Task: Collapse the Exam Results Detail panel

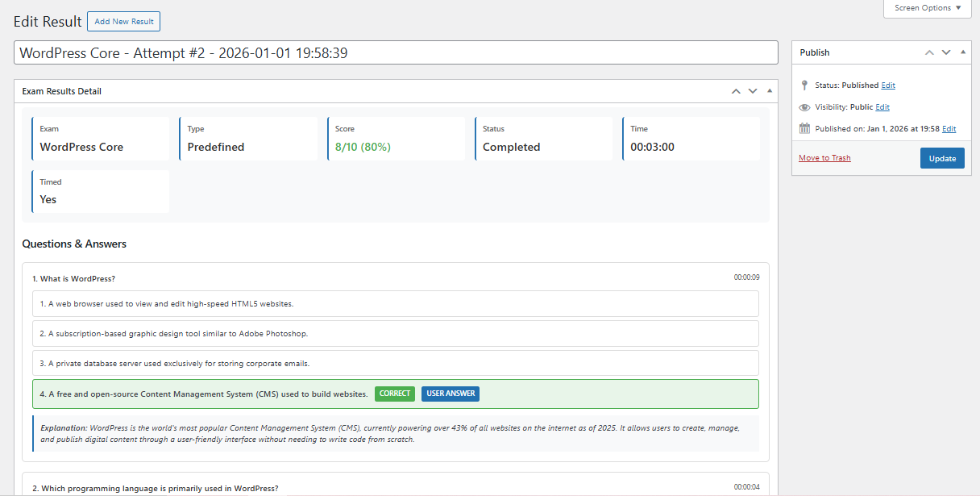Action: [770, 91]
